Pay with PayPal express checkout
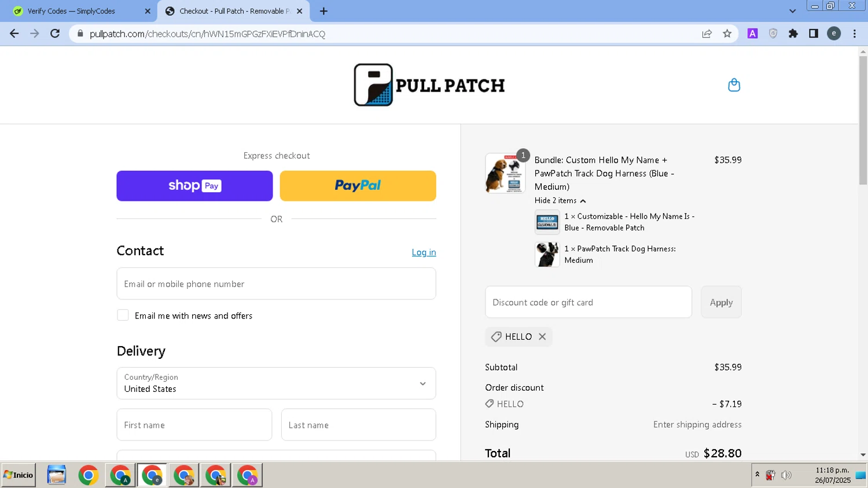Image resolution: width=868 pixels, height=488 pixels. coord(358,186)
